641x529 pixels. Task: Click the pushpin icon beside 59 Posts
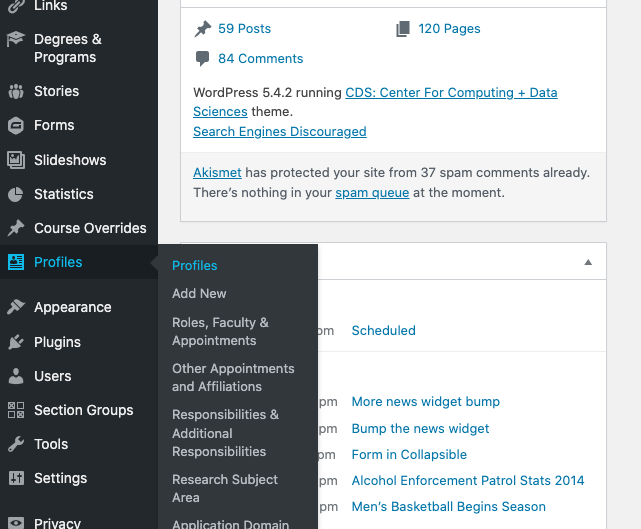202,29
